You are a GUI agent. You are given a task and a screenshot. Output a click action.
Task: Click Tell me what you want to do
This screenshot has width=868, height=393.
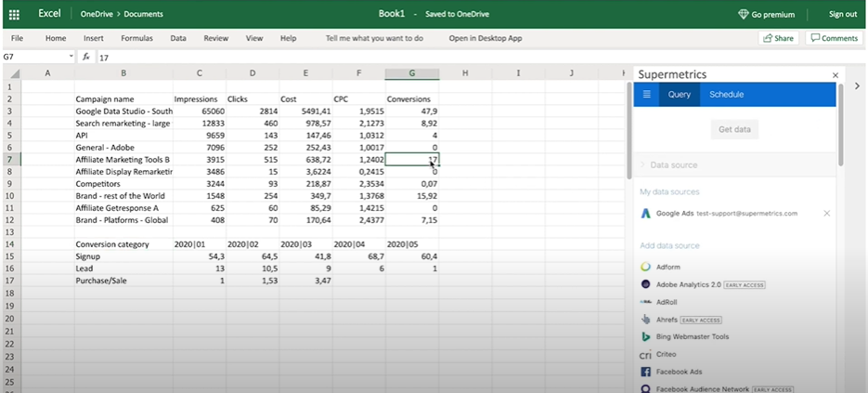click(374, 38)
